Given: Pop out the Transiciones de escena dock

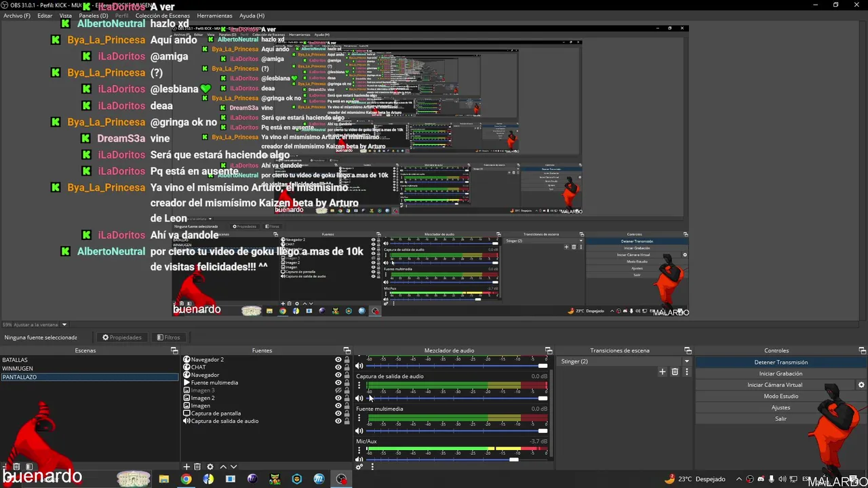Looking at the screenshot, I should (x=688, y=350).
